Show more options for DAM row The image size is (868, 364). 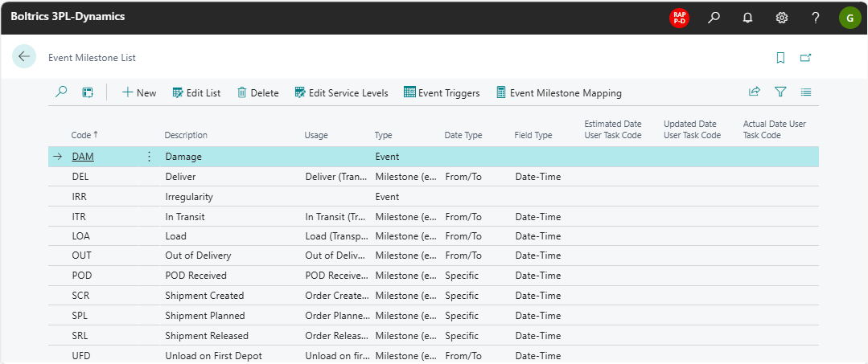pos(148,157)
